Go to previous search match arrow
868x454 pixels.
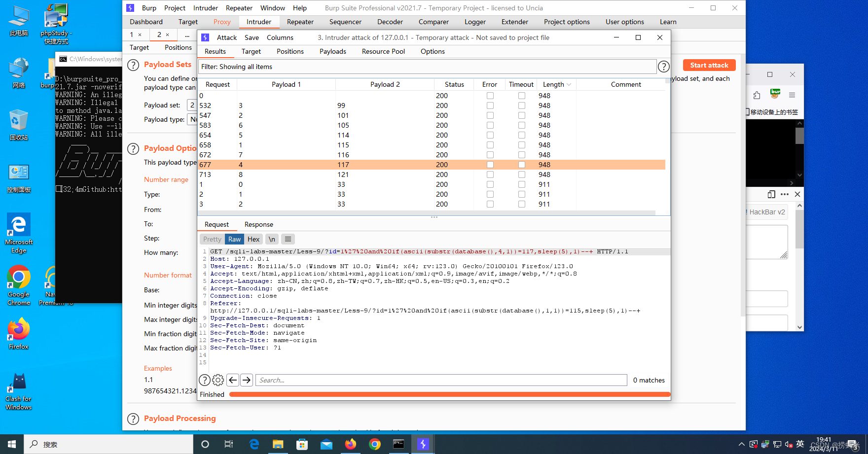pos(233,380)
